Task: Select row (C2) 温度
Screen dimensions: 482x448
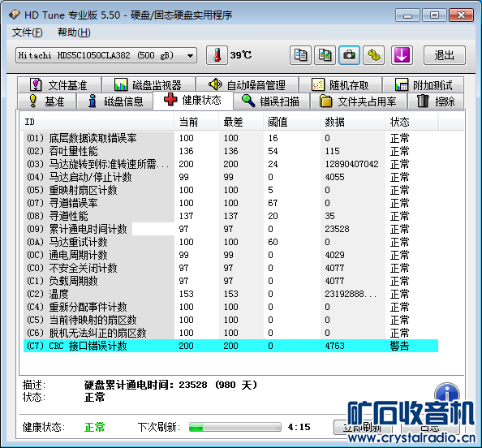Action: tap(230, 294)
